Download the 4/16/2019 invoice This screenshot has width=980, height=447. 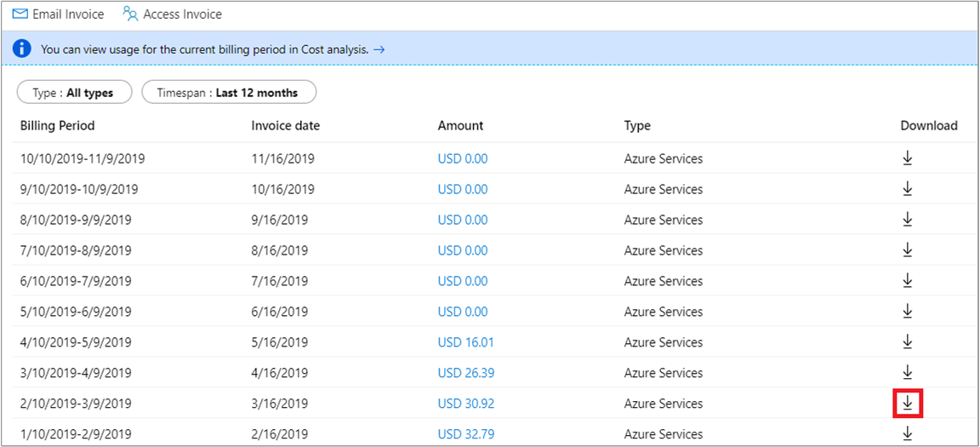[908, 373]
